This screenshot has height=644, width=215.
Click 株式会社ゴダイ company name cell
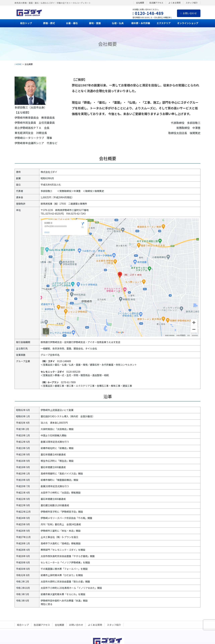coord(120,172)
